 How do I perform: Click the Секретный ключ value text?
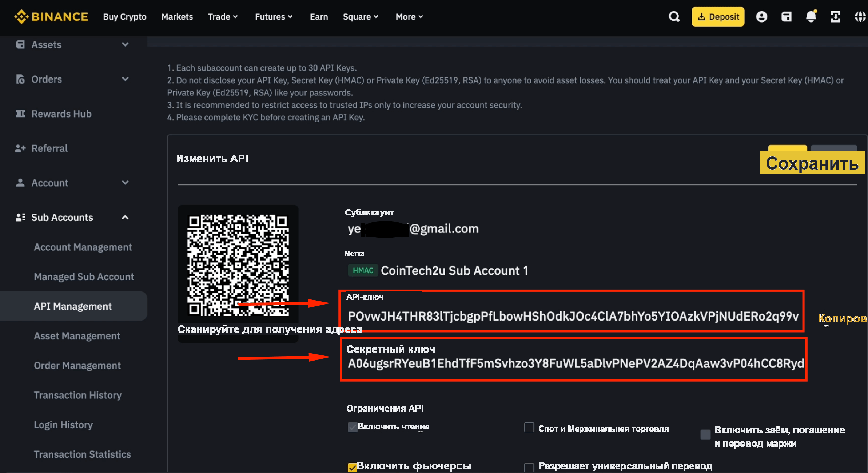pos(576,363)
